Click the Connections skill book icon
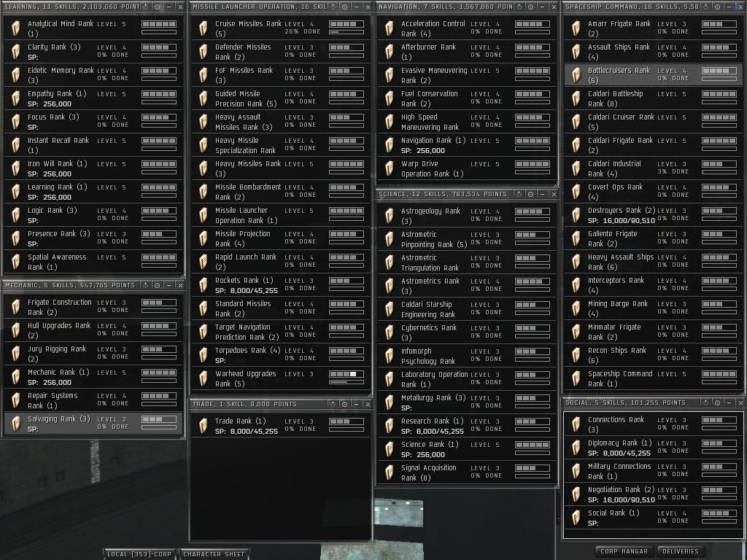This screenshot has width=747, height=560. 576,424
